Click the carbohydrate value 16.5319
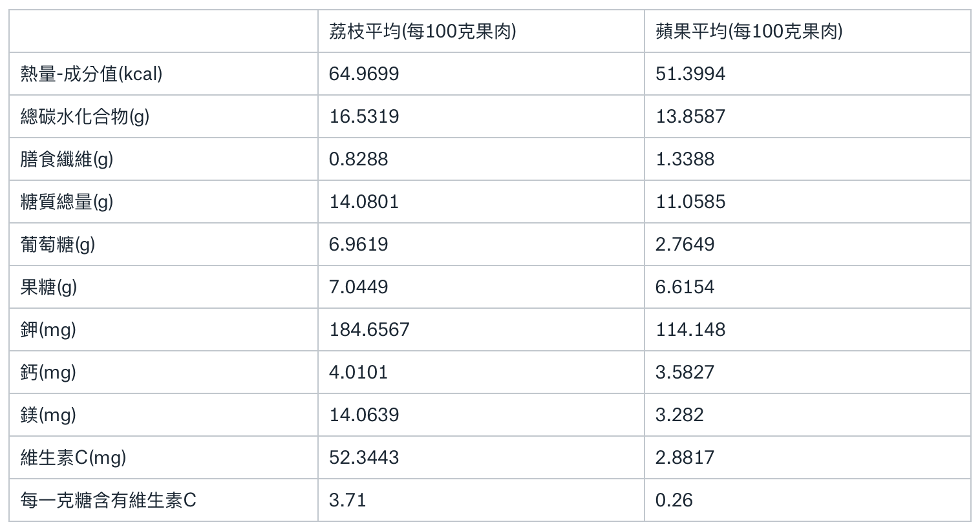This screenshot has width=980, height=531. pos(364,116)
